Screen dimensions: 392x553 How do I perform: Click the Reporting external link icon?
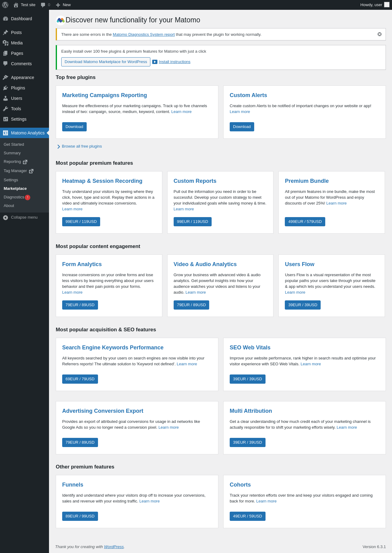pyautogui.click(x=25, y=162)
